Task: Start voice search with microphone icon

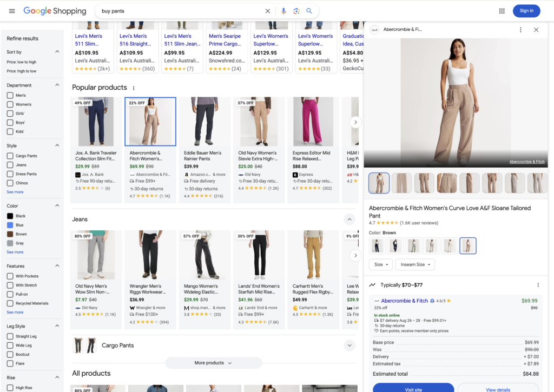Action: (283, 11)
